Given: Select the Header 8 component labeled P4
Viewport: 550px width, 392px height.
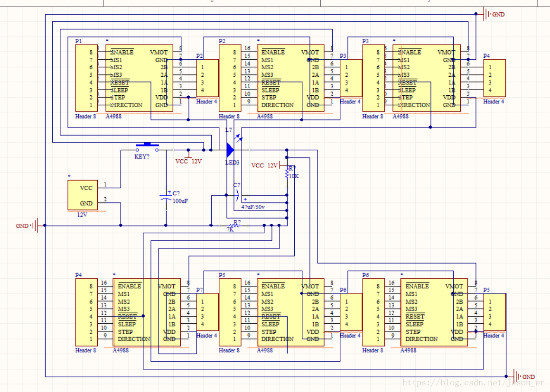Looking at the screenshot, I should [x=86, y=312].
